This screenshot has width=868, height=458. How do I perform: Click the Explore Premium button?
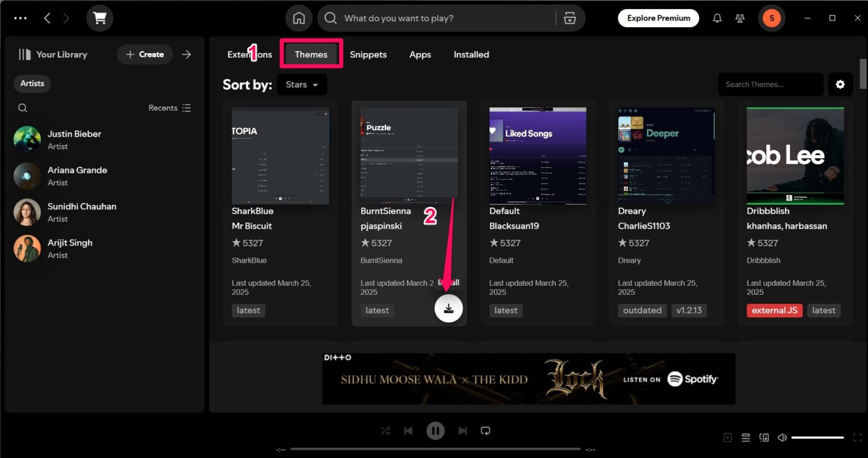coord(658,18)
